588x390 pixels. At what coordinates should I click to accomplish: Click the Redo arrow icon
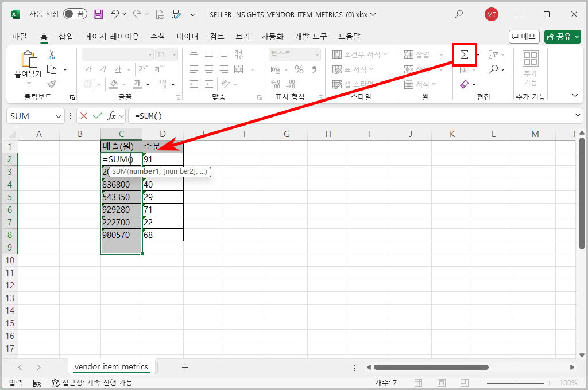tap(137, 14)
